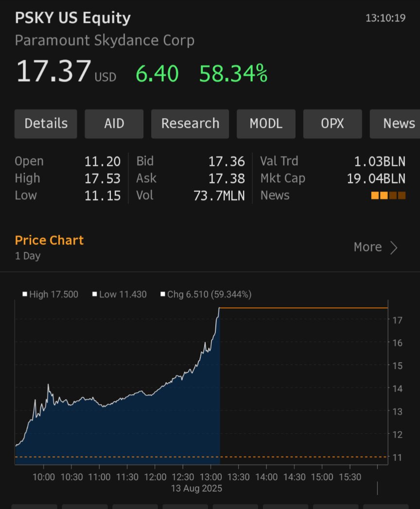The width and height of the screenshot is (420, 509).
Task: Select the 13 Aug 2025 date label
Action: (197, 488)
